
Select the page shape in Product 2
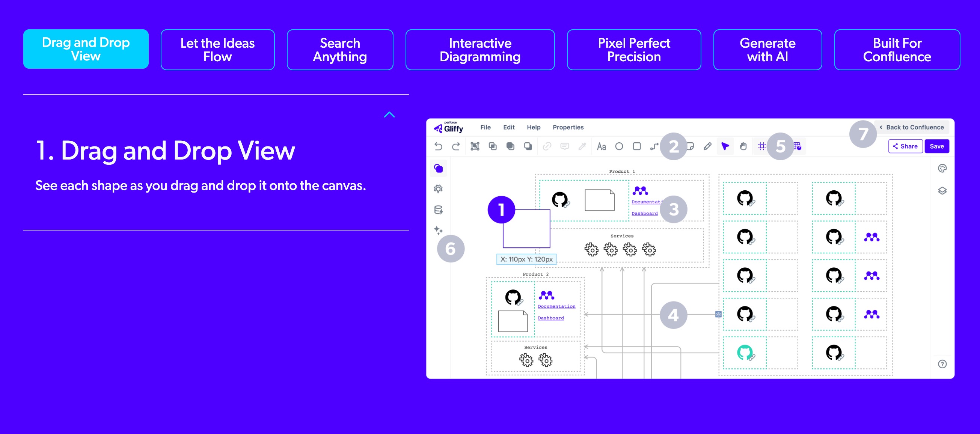pos(513,321)
